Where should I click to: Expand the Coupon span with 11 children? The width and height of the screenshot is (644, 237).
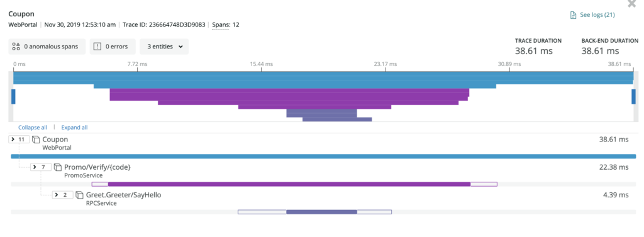pos(19,140)
